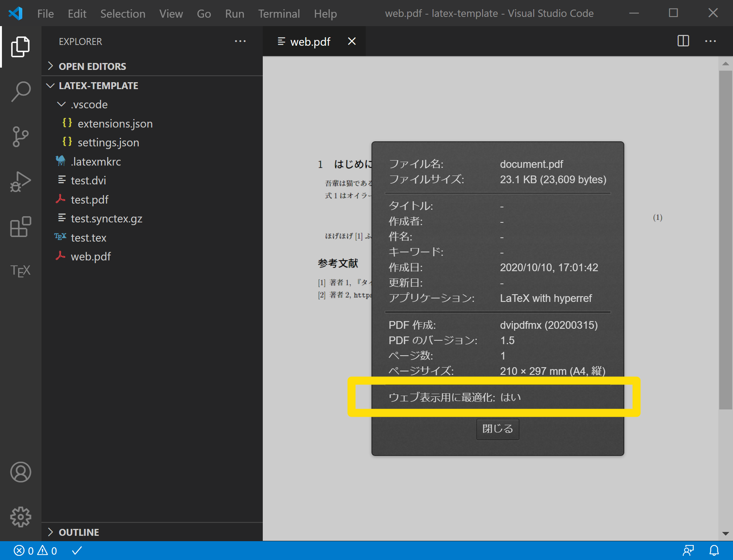Open test.dvi file
Image resolution: width=733 pixels, height=560 pixels.
click(152, 181)
